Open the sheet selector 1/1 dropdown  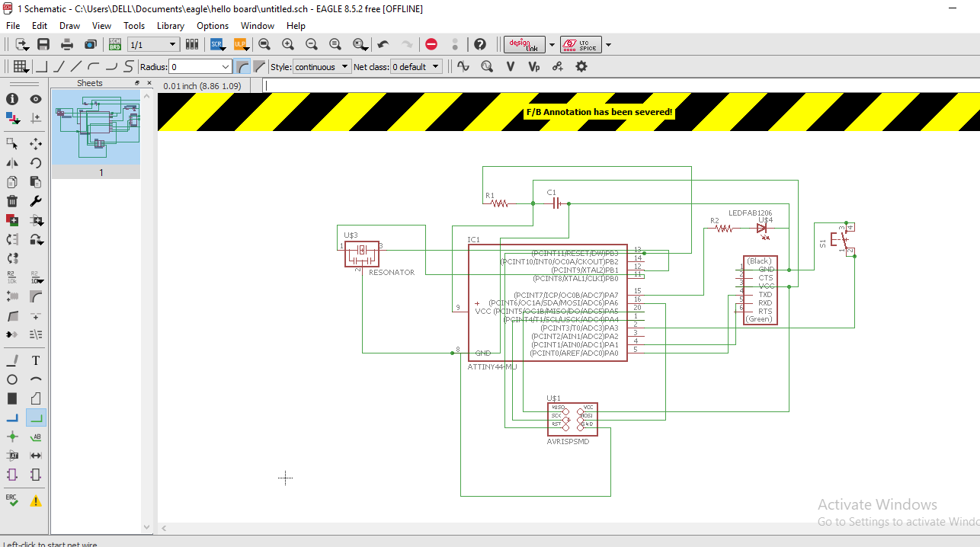(x=153, y=45)
